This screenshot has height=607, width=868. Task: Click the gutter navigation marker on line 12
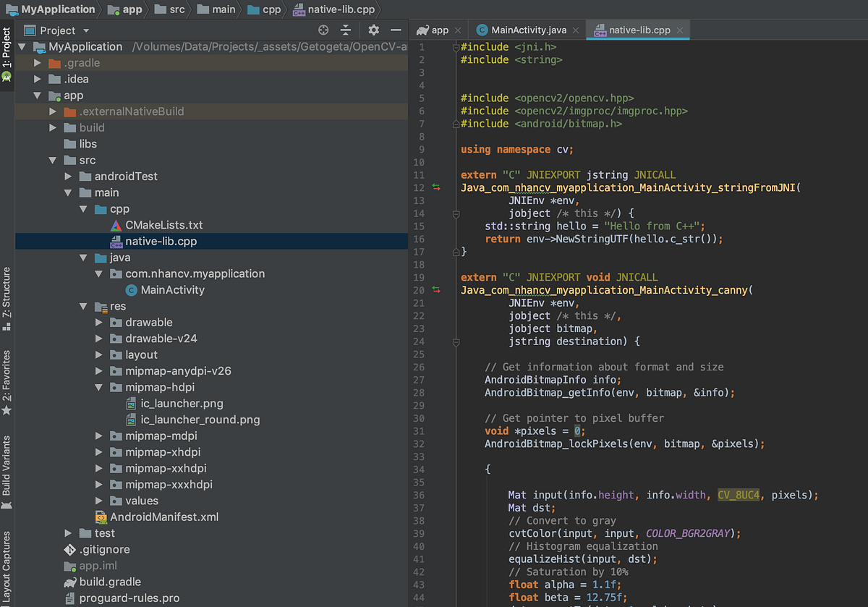click(x=436, y=187)
